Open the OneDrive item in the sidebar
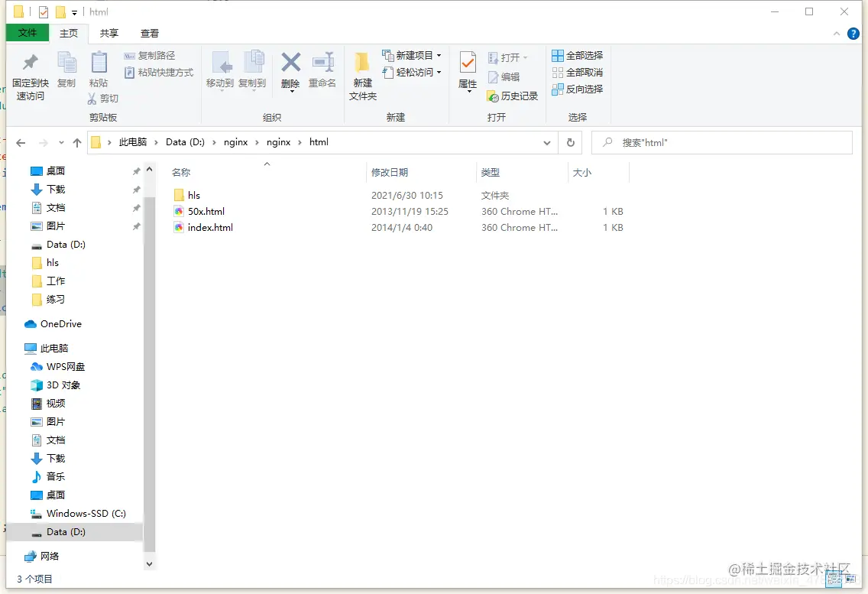The width and height of the screenshot is (868, 594). pos(61,323)
